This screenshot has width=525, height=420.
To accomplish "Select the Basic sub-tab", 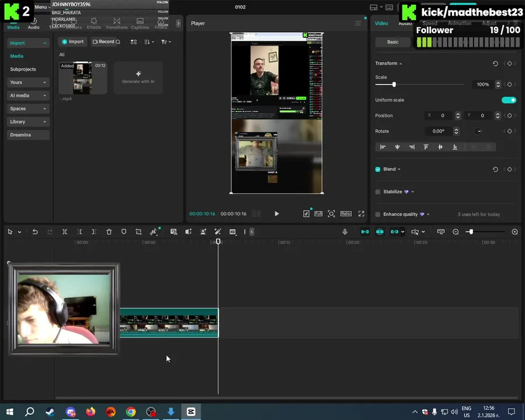I will 393,42.
